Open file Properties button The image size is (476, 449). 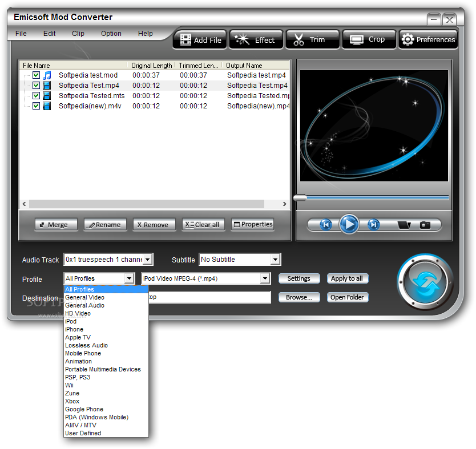pyautogui.click(x=252, y=225)
